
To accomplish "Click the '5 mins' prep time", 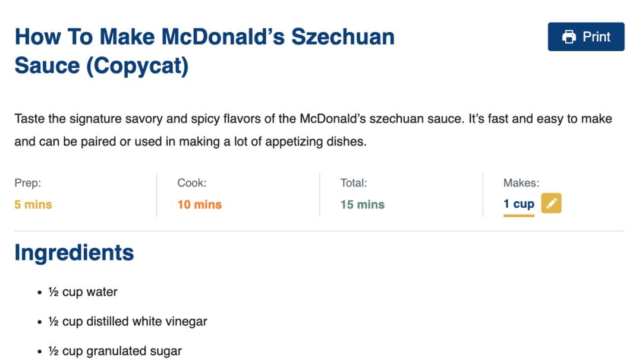I will click(33, 204).
